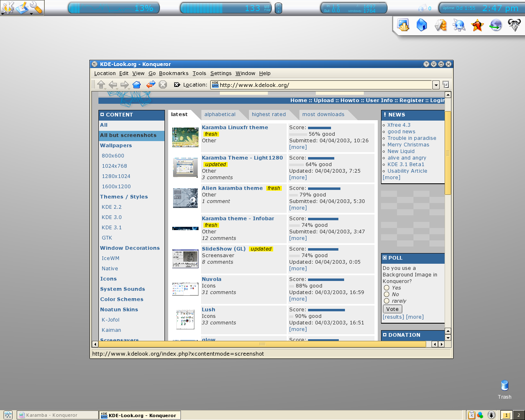Launch the pencil drawing app icon

(x=22, y=7)
